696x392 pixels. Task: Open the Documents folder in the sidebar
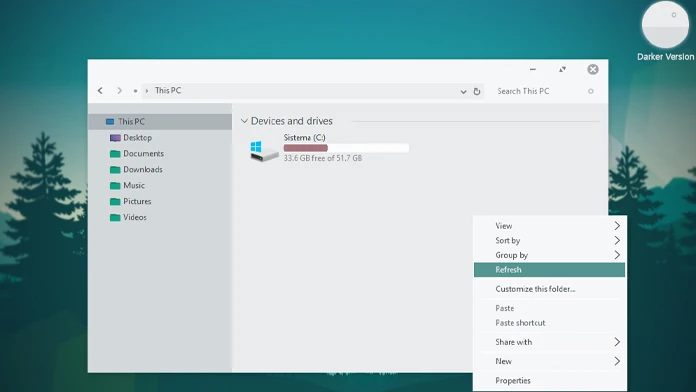pyautogui.click(x=143, y=154)
